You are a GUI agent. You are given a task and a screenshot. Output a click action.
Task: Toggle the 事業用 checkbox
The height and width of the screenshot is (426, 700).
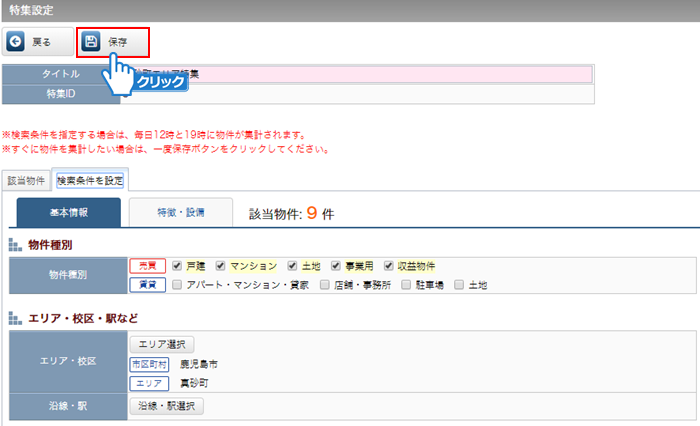(337, 266)
